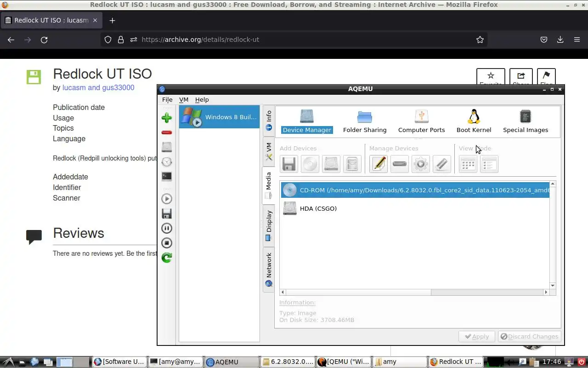Switch to the Info vertical tab
The image size is (588, 368).
coord(269,121)
